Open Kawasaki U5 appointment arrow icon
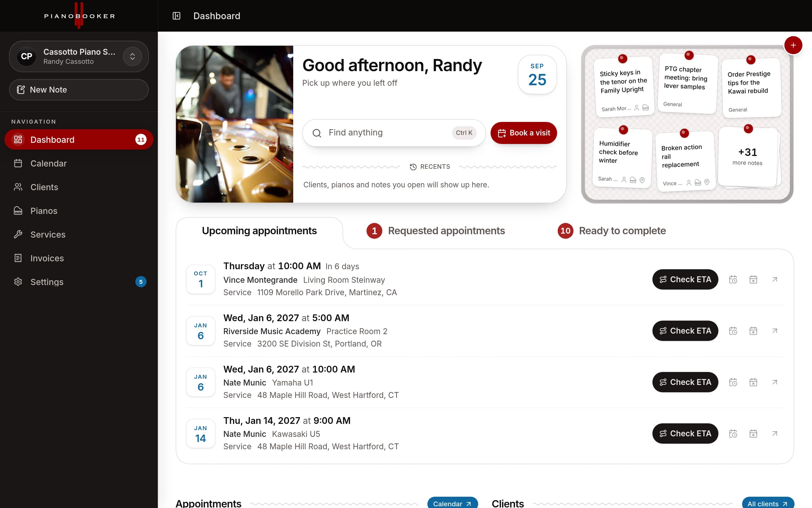The image size is (812, 508). 775,434
